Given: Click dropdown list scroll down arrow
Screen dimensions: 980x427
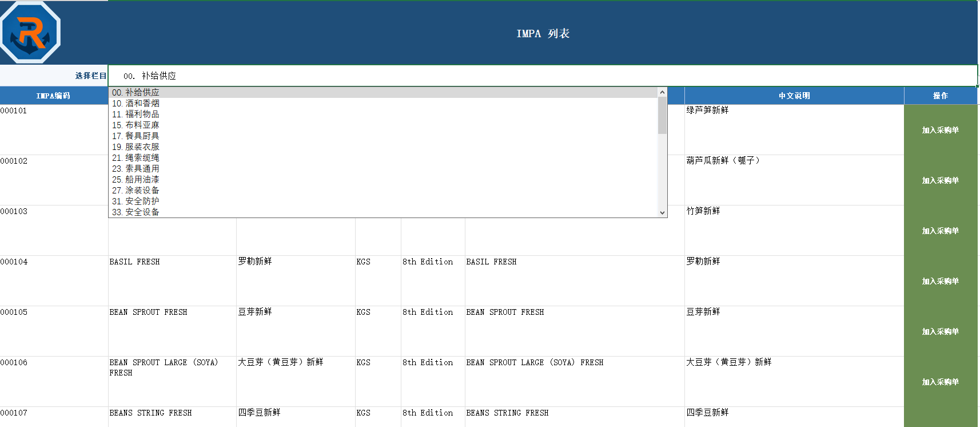Looking at the screenshot, I should point(662,212).
